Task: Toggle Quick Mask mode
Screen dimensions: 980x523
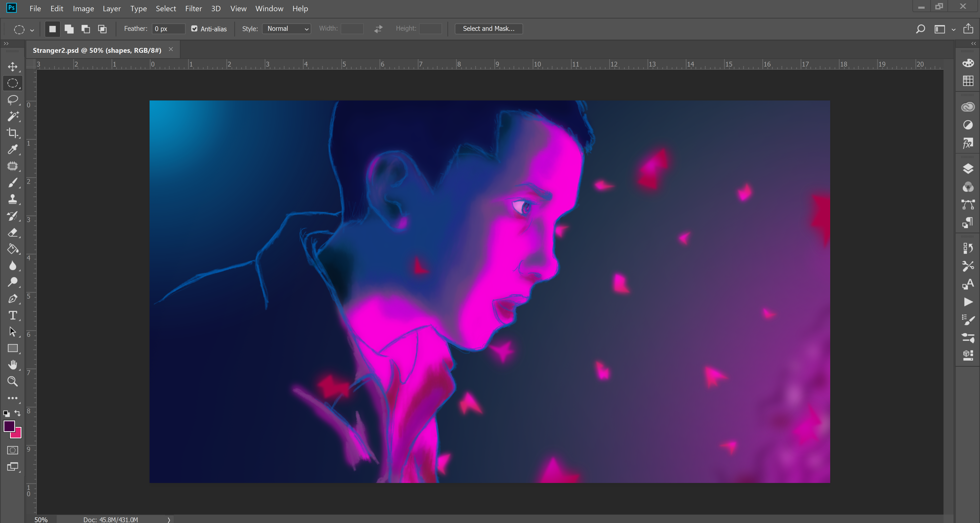Action: tap(13, 450)
